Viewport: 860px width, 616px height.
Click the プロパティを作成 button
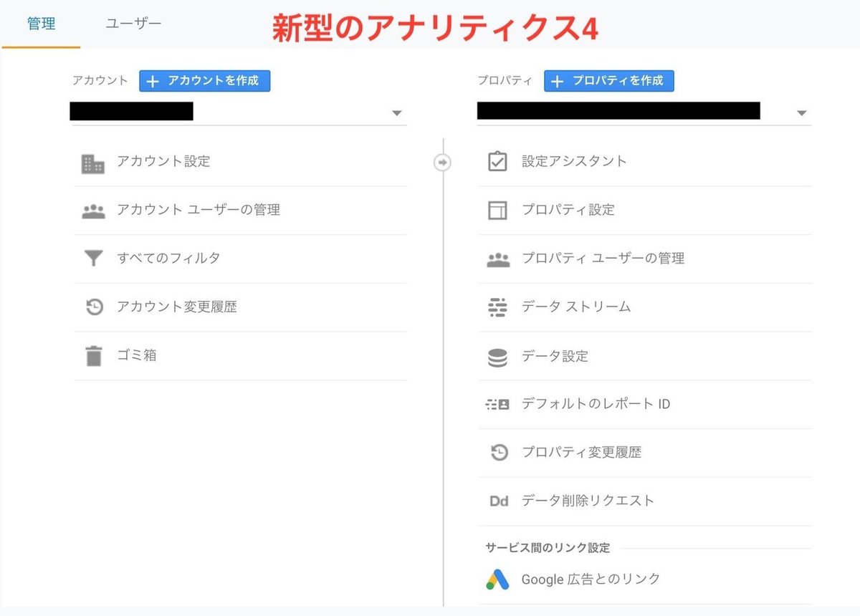click(x=609, y=81)
